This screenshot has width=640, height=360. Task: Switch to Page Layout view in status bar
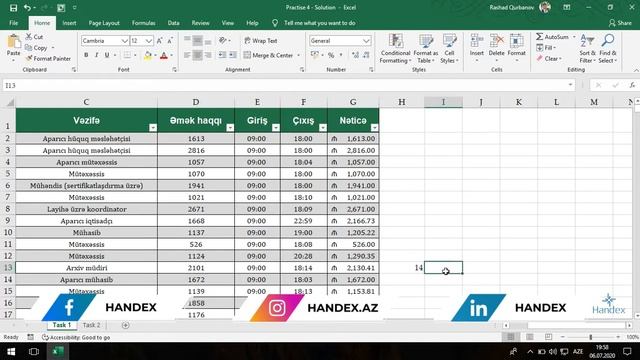pyautogui.click(x=529, y=337)
